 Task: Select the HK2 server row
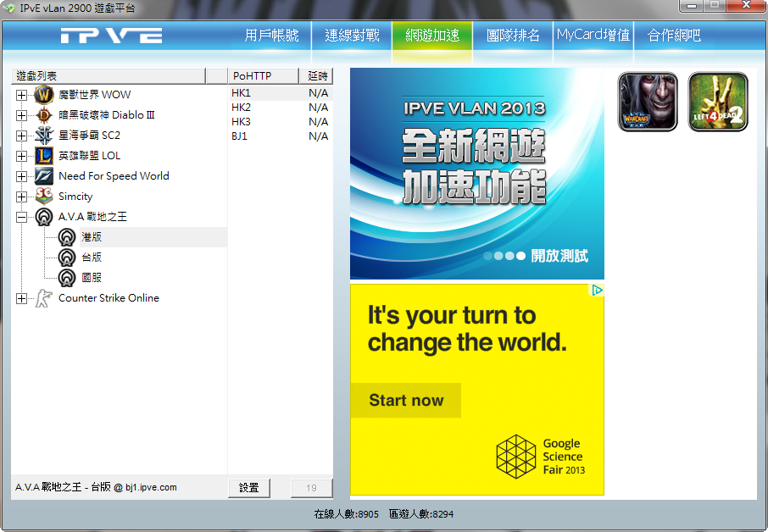[x=281, y=108]
